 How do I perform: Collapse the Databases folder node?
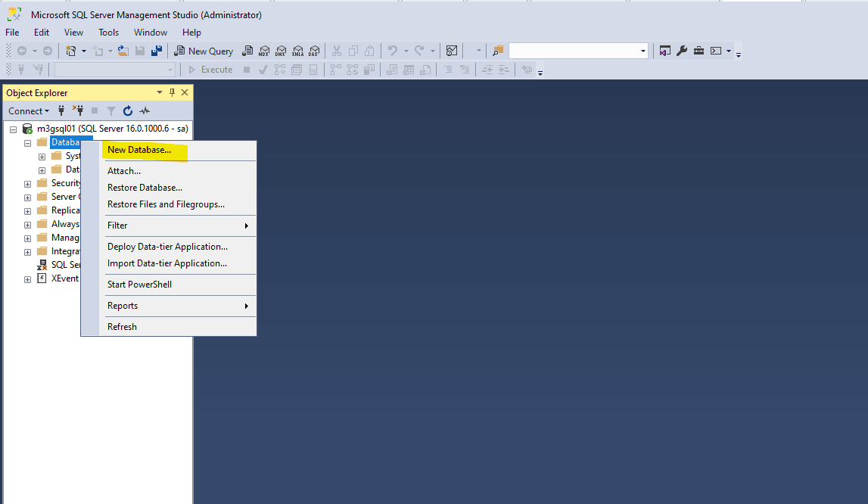coord(27,143)
